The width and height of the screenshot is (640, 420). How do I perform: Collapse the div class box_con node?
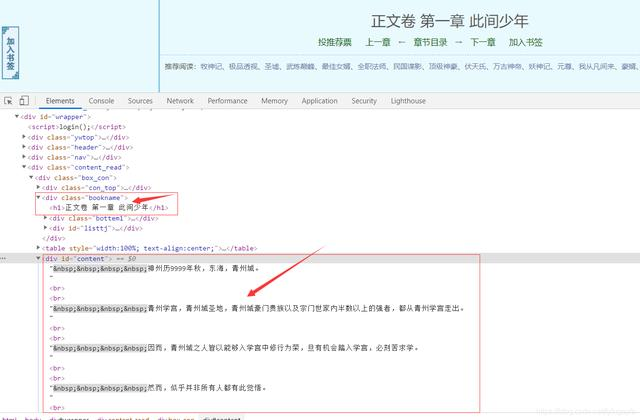click(31, 177)
